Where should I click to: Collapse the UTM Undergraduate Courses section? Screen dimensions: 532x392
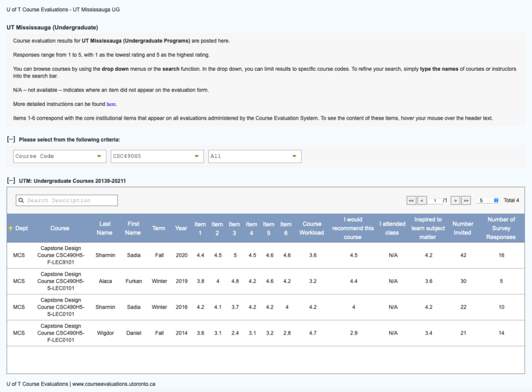(11, 181)
